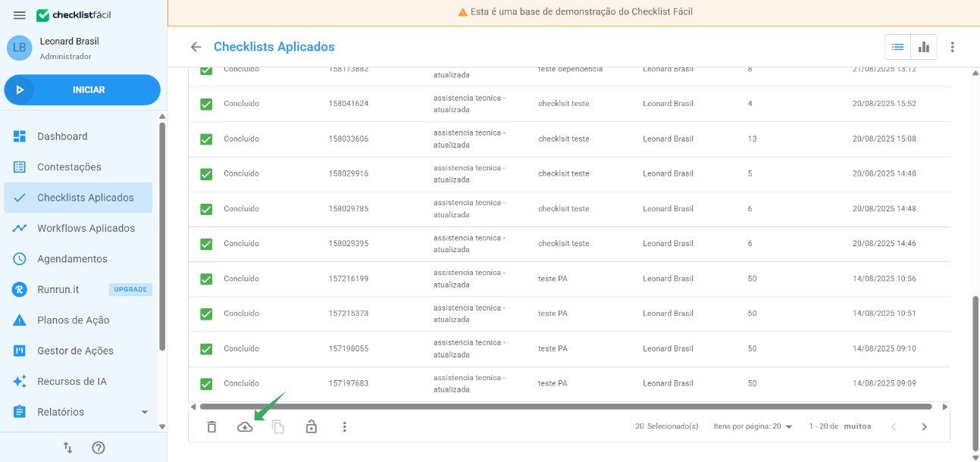Select the list view icon
The height and width of the screenshot is (462, 980).
coord(897,46)
